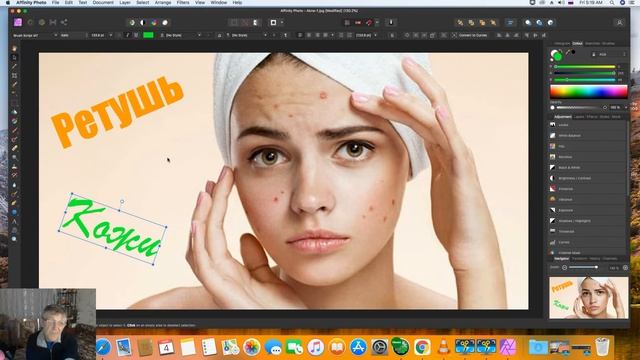Apply Auto Levels from the toolbar
640x360 pixels.
point(131,22)
